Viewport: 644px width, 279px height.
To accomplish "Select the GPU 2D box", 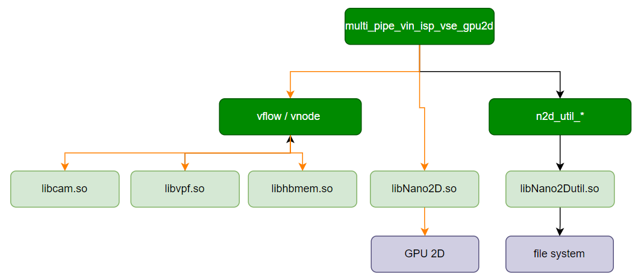I will (x=425, y=254).
